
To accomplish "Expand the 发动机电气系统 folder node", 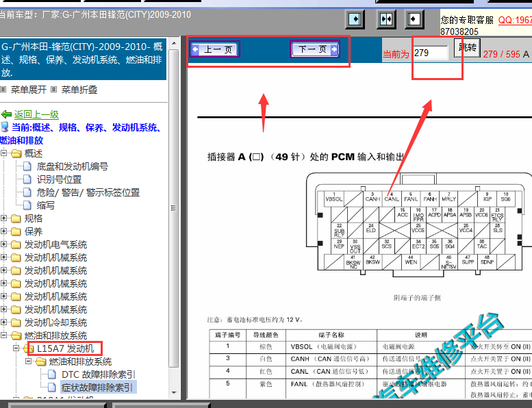I will click(x=3, y=244).
